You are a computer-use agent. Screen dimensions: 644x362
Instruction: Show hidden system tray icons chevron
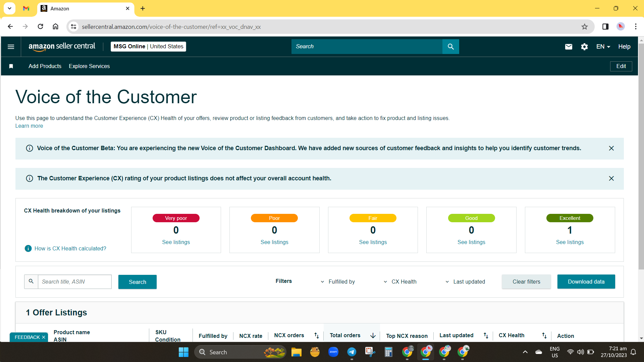pos(525,352)
